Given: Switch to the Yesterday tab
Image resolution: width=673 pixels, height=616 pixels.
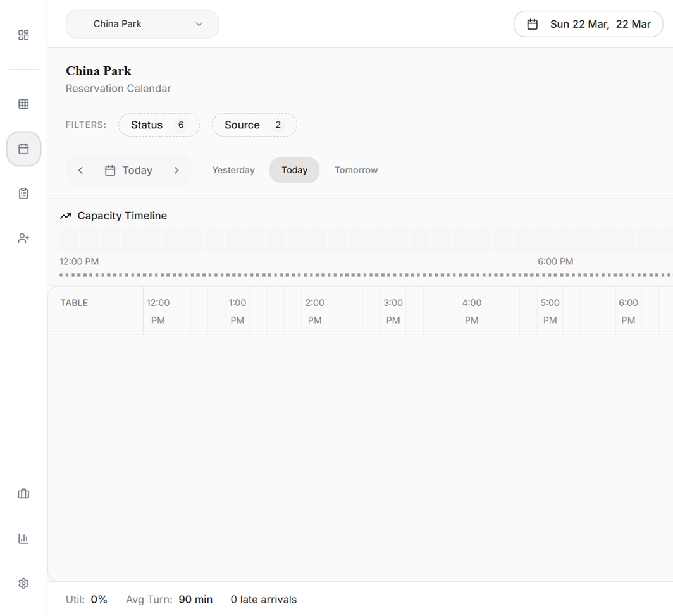Looking at the screenshot, I should point(233,170).
